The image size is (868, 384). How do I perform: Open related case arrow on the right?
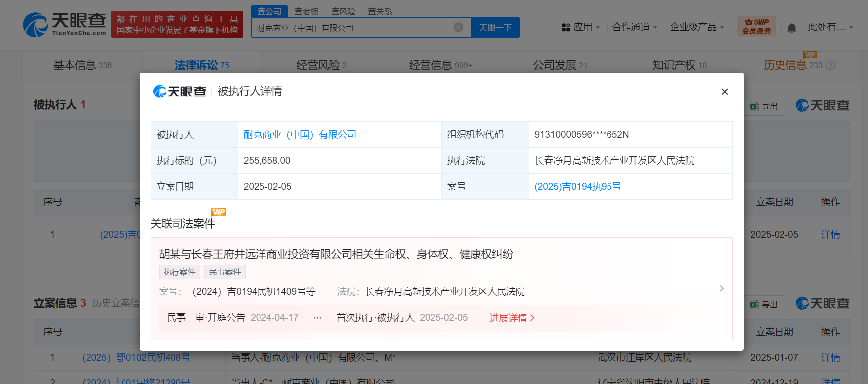pyautogui.click(x=721, y=288)
